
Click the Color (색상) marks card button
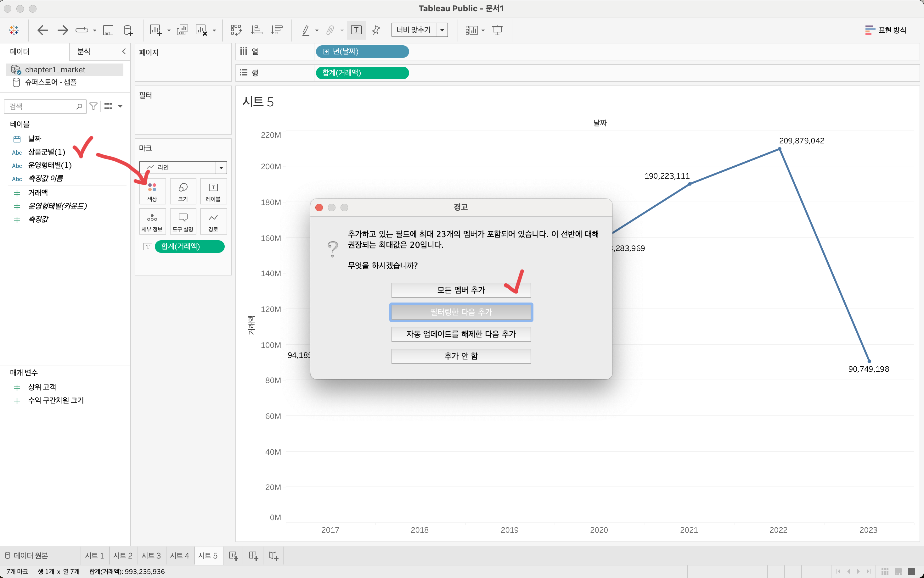152,191
